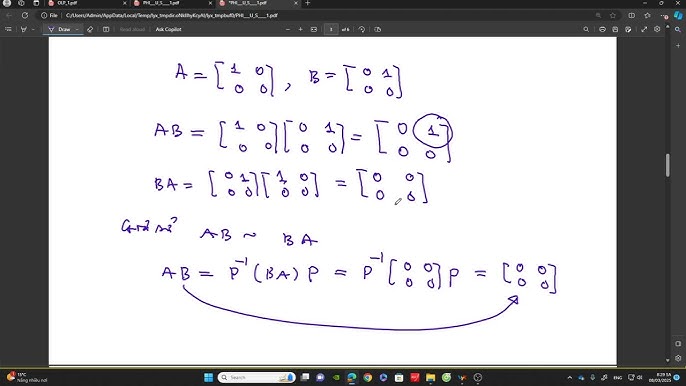The width and height of the screenshot is (686, 386).
Task: Rotate the PDF page
Action: [x=362, y=29]
